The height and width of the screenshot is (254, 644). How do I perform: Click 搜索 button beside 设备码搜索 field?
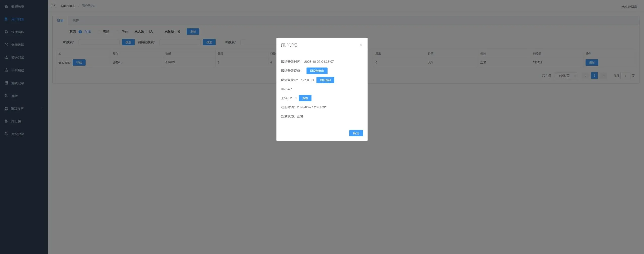(209, 42)
